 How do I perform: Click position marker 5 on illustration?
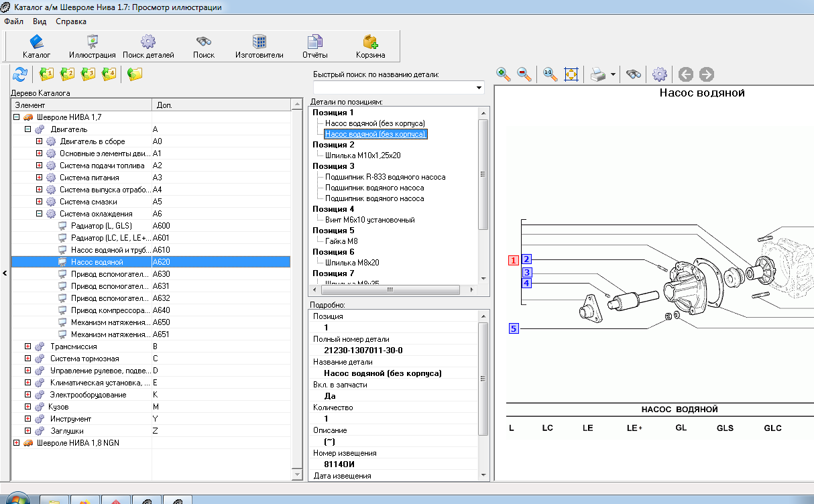click(x=514, y=328)
